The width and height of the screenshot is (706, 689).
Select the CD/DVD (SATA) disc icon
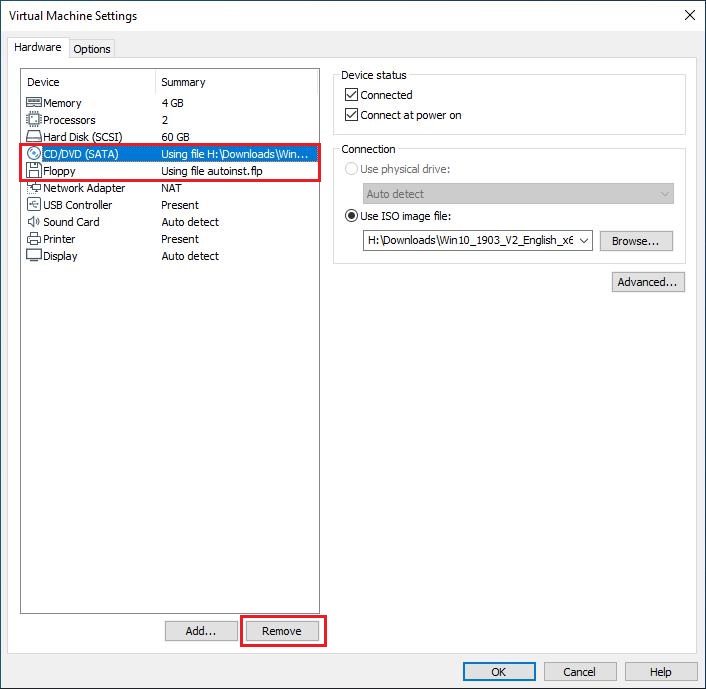[33, 154]
